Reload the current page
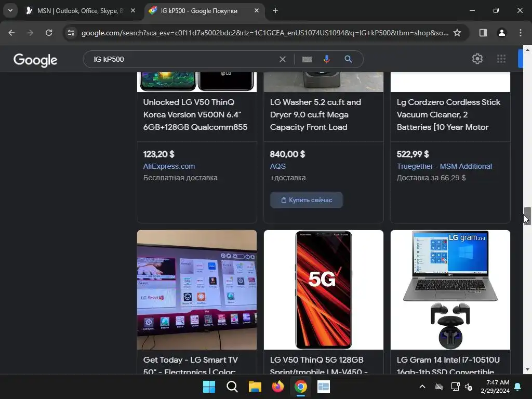The height and width of the screenshot is (399, 532). [x=49, y=33]
